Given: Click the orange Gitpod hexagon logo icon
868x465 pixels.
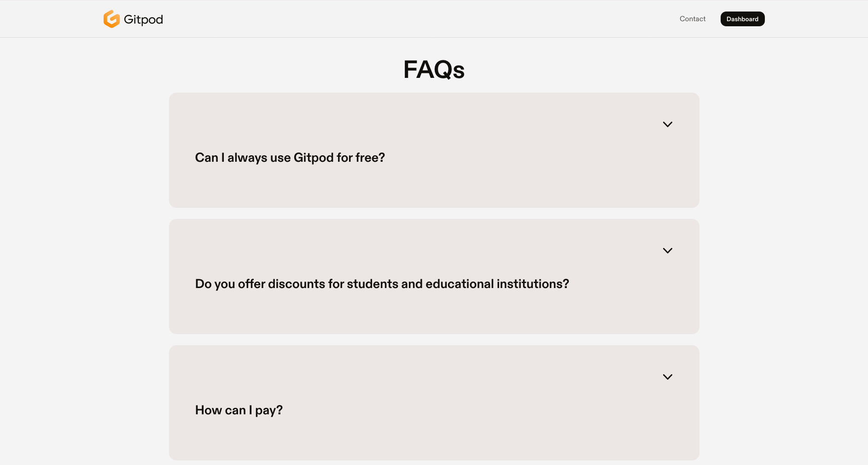Looking at the screenshot, I should pos(111,19).
